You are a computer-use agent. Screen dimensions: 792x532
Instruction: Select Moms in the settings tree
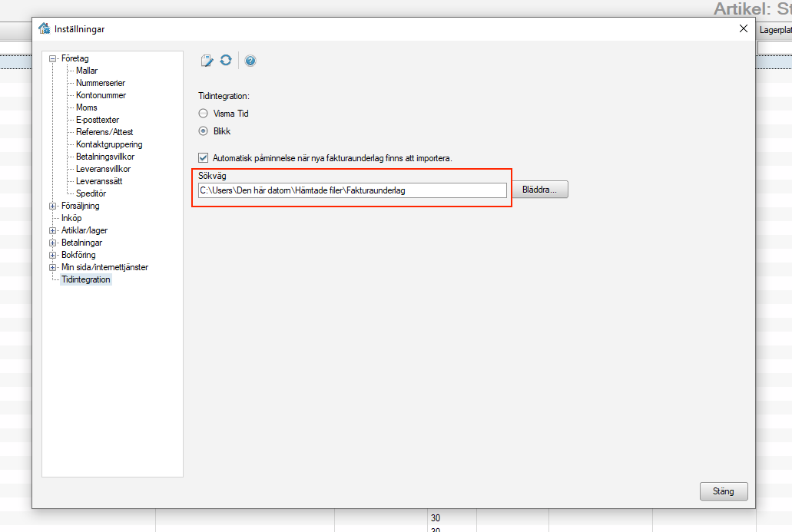click(x=86, y=107)
